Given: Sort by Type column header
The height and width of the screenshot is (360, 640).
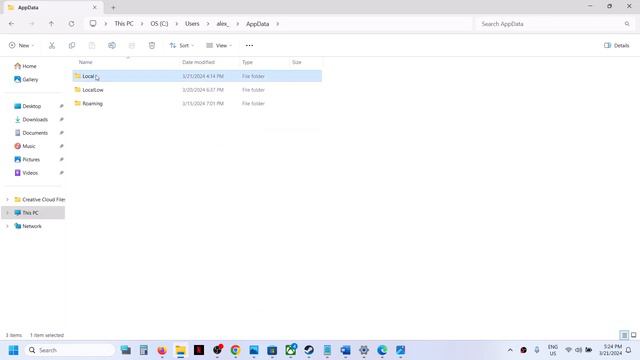Looking at the screenshot, I should pyautogui.click(x=247, y=62).
